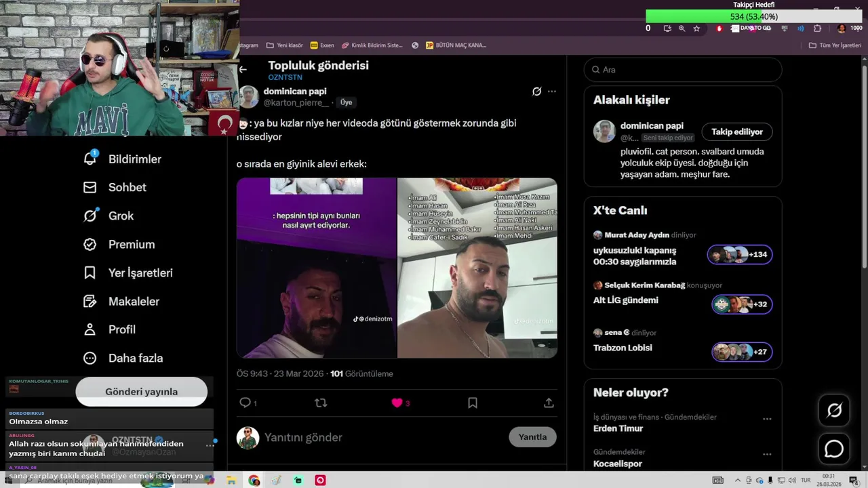Click the blue sound wave extension icon

point(801,28)
